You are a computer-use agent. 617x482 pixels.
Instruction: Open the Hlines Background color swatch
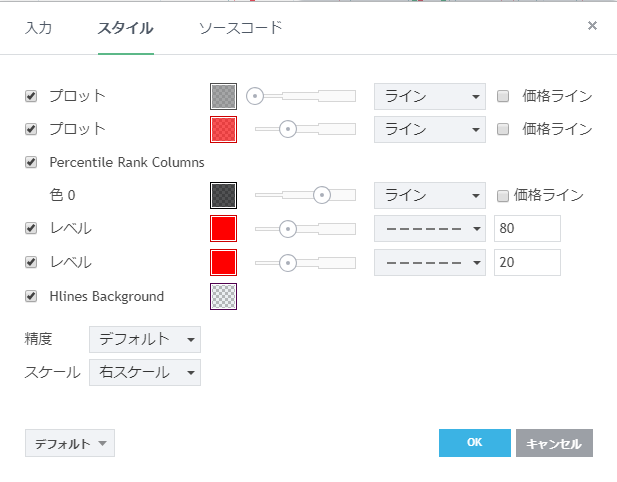click(x=223, y=297)
